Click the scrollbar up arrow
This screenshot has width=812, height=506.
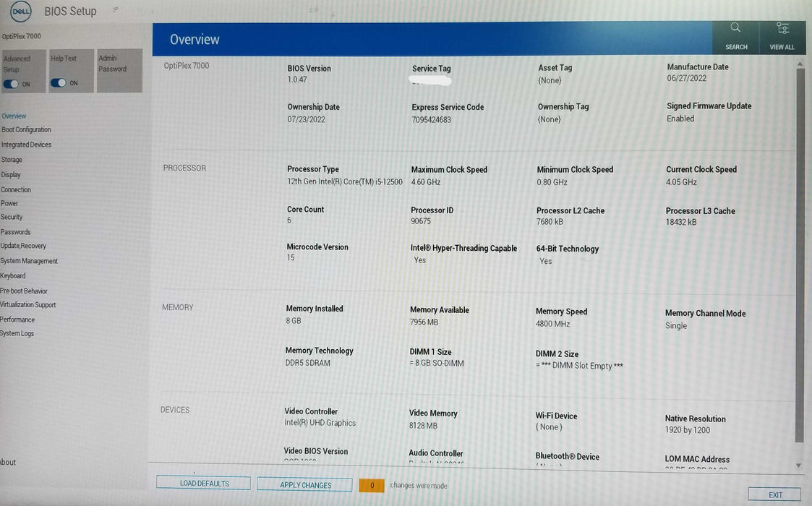(800, 64)
